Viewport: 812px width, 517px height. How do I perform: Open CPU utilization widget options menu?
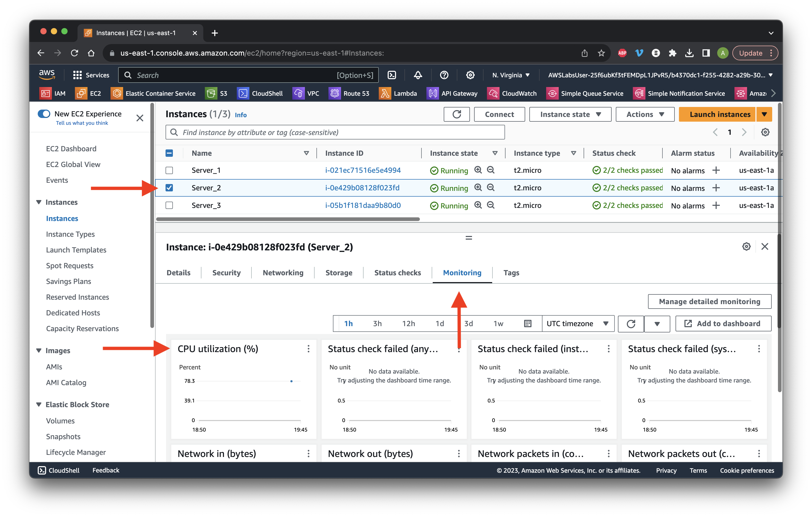(x=308, y=349)
